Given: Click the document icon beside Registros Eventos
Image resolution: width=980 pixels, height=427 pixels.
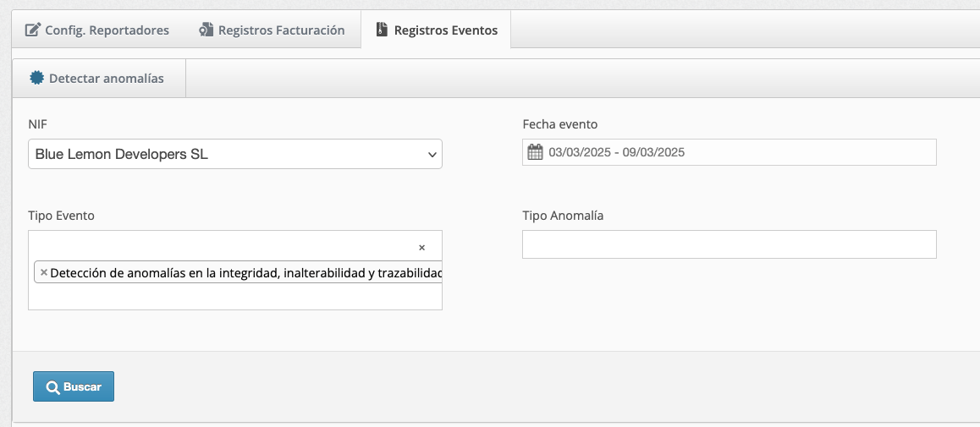Looking at the screenshot, I should [x=382, y=30].
